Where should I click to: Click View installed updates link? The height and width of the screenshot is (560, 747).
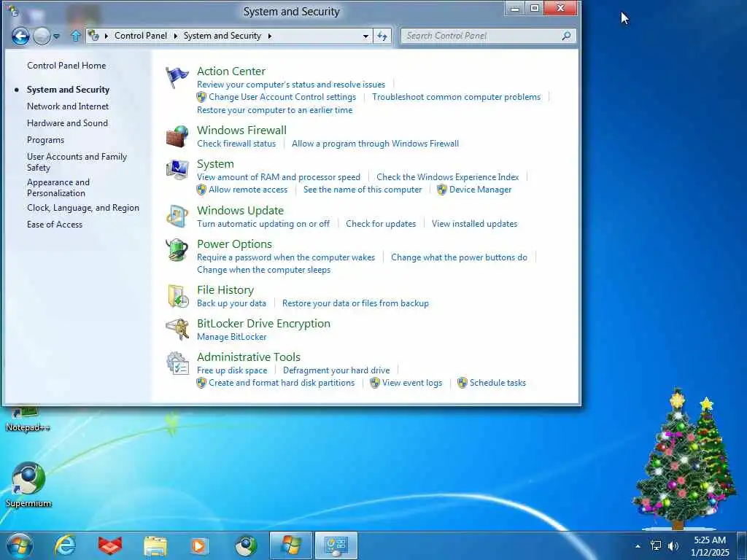pos(474,224)
